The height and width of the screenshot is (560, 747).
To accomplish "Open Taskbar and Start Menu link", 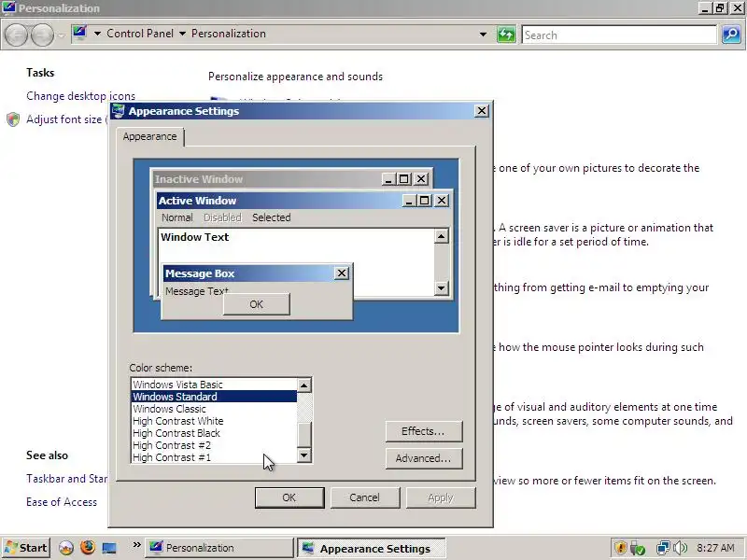I will (x=66, y=479).
